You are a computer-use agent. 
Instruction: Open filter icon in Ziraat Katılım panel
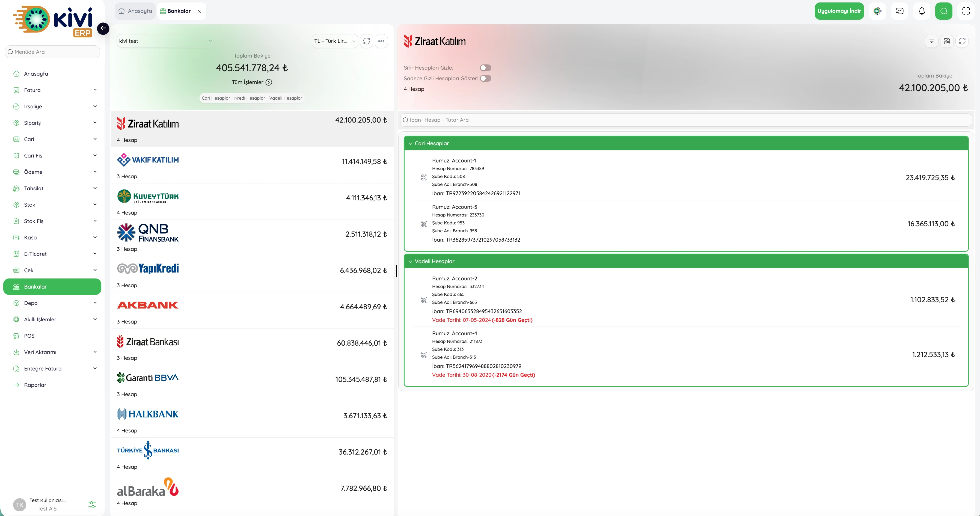(x=931, y=41)
